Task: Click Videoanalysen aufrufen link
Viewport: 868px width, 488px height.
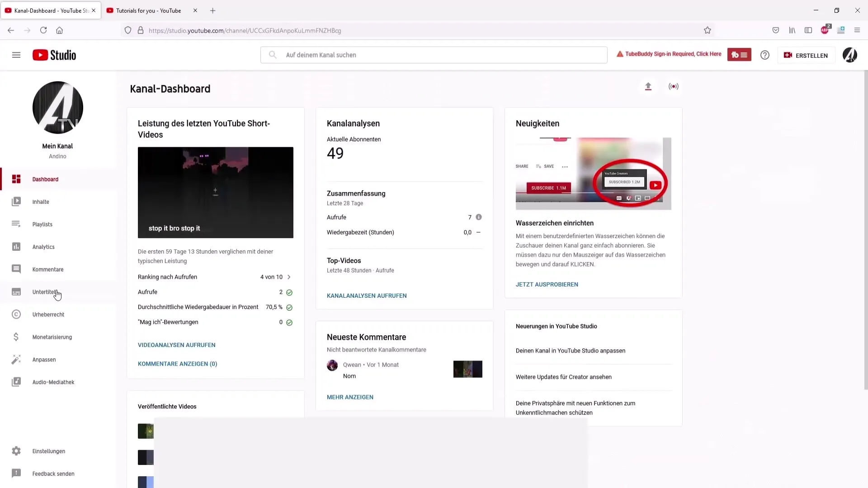Action: pyautogui.click(x=176, y=345)
